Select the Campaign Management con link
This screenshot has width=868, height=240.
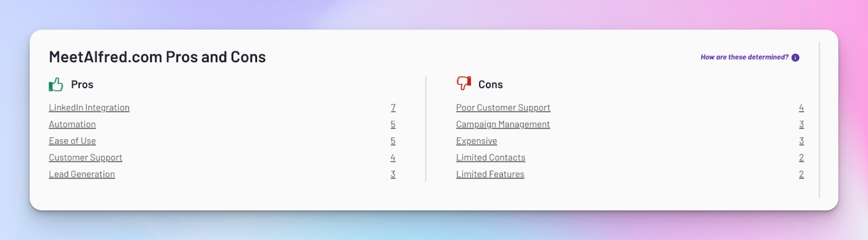pos(503,125)
